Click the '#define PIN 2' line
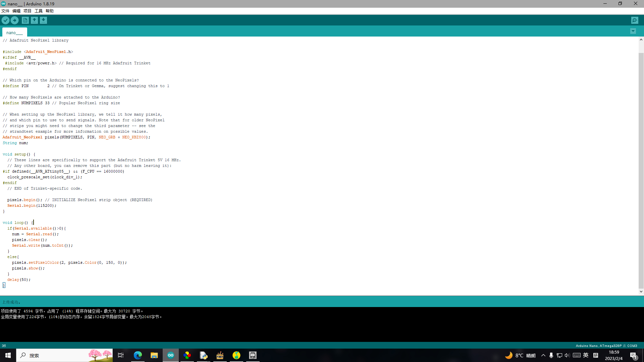Screen dimensions: 644x362 (x=86, y=86)
